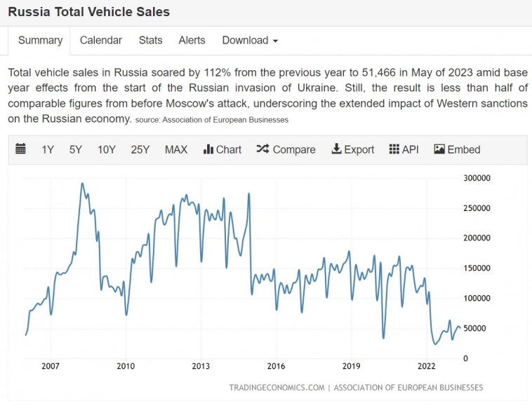Open the Chart type bar icon
532x406 pixels.
(208, 149)
